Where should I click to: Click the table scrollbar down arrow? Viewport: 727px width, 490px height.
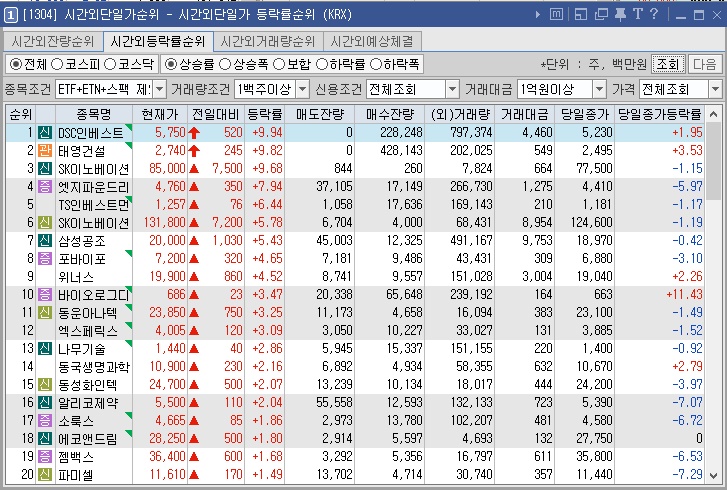click(x=714, y=475)
